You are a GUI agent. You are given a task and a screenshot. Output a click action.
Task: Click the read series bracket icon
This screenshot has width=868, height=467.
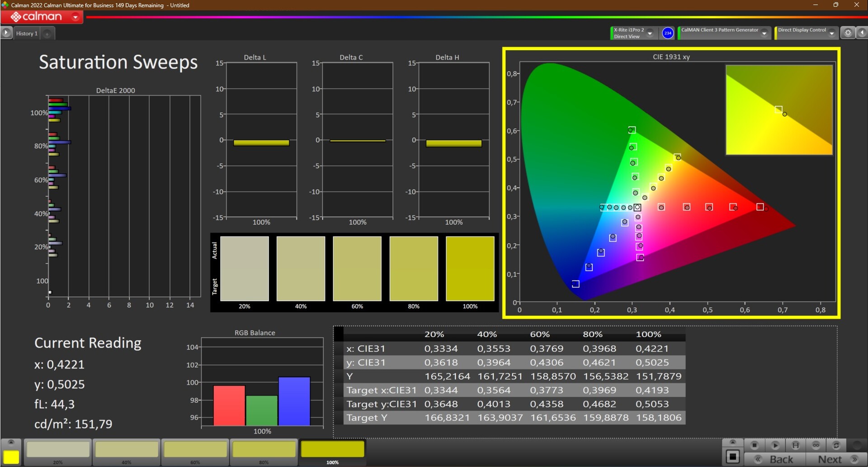796,445
